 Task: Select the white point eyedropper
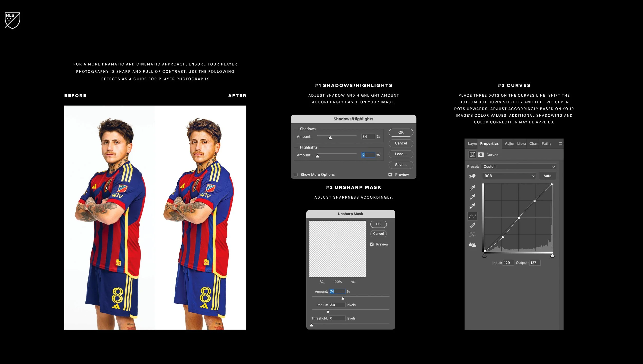coord(473,206)
